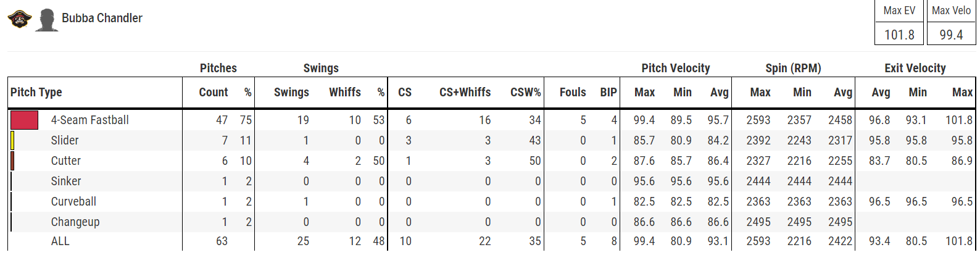The height and width of the screenshot is (255, 980).
Task: Sort by CSW% column header
Action: point(525,92)
